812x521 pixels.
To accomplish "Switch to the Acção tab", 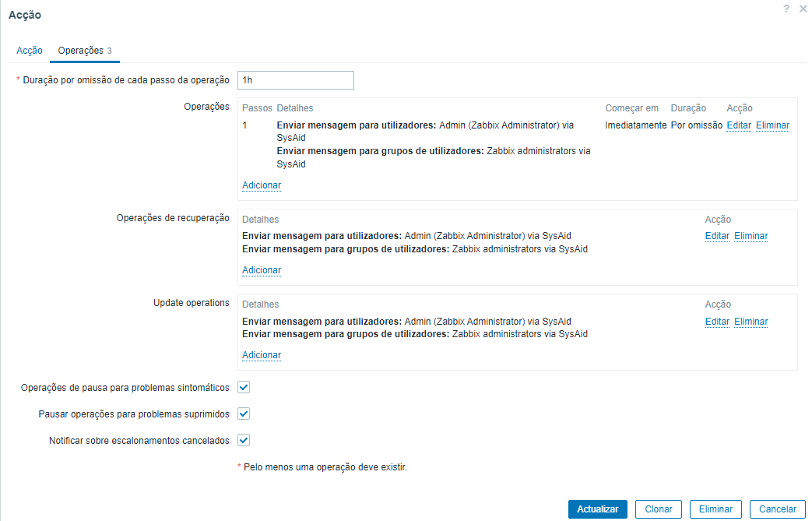I will point(30,50).
